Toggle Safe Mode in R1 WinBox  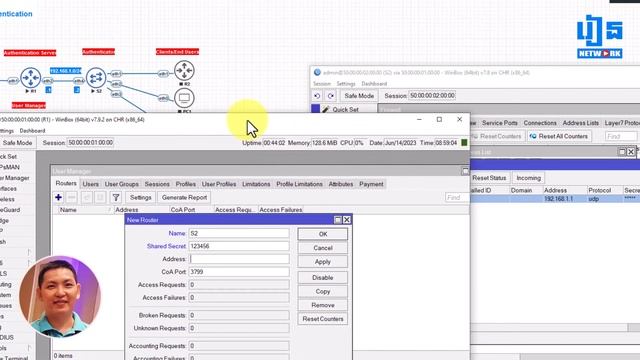[17, 143]
